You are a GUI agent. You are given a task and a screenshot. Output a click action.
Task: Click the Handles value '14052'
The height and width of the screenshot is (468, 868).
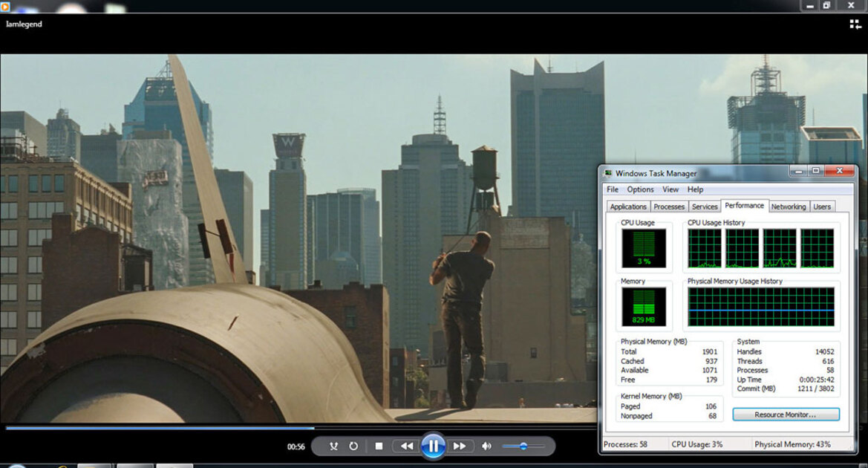tap(824, 351)
